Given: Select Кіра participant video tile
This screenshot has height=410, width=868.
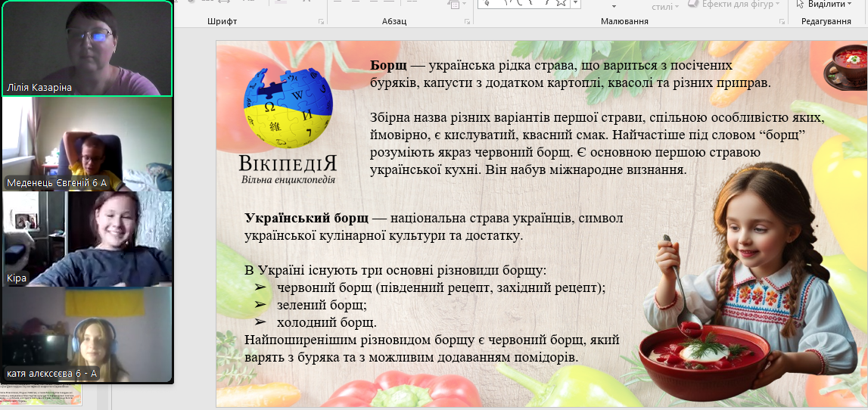Looking at the screenshot, I should [88, 238].
